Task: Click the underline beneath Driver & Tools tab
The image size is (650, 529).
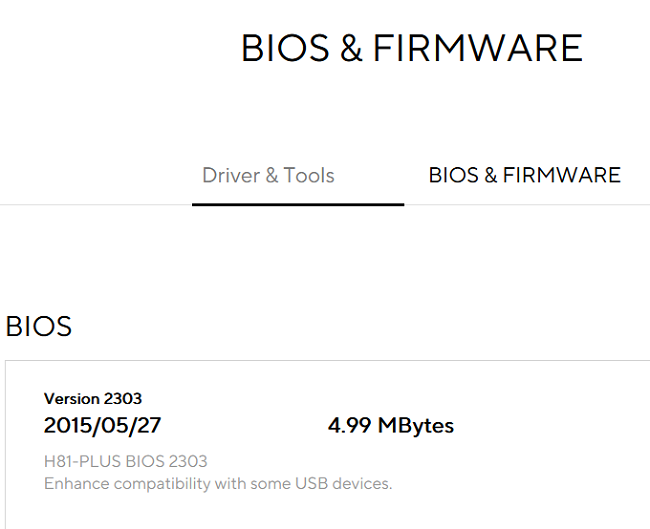Action: (x=298, y=204)
